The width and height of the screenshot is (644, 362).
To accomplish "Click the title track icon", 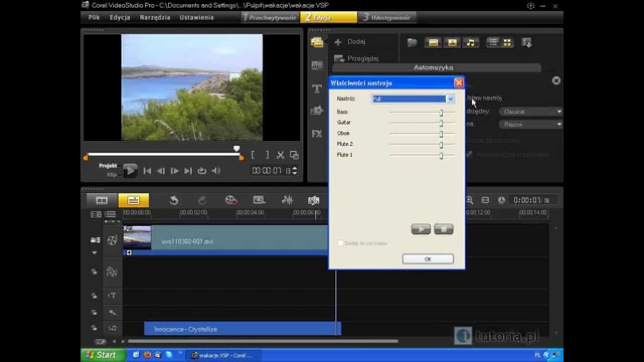I will coord(112,296).
